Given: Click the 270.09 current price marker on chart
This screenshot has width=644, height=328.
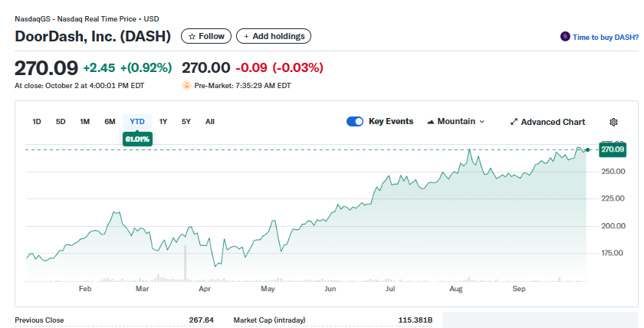Looking at the screenshot, I should (x=613, y=149).
